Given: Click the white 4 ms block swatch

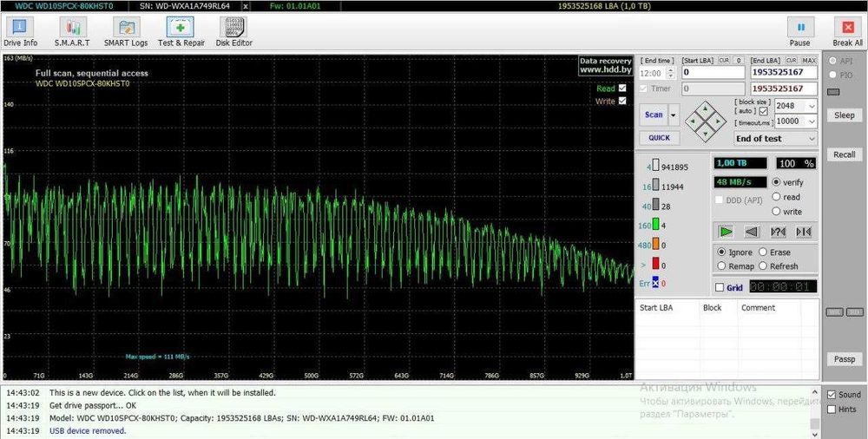Looking at the screenshot, I should click(x=655, y=166).
